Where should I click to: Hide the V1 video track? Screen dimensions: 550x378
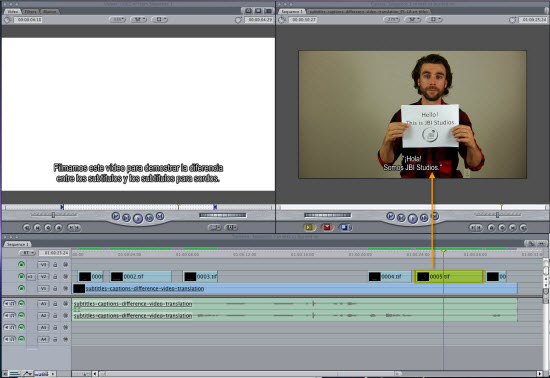pyautogui.click(x=21, y=288)
